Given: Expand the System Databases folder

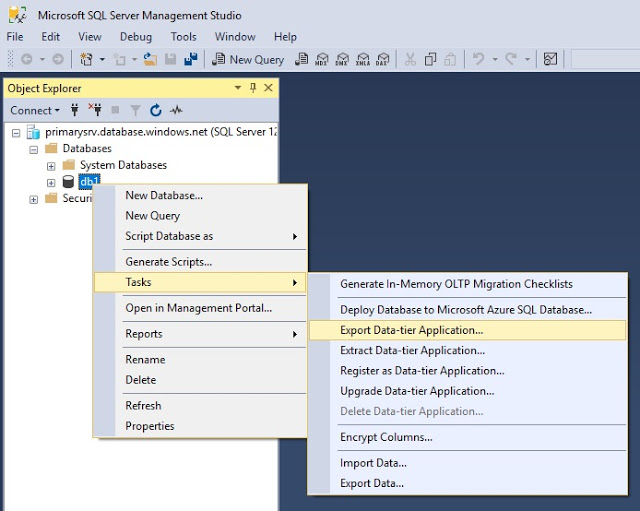Looking at the screenshot, I should pos(51,166).
